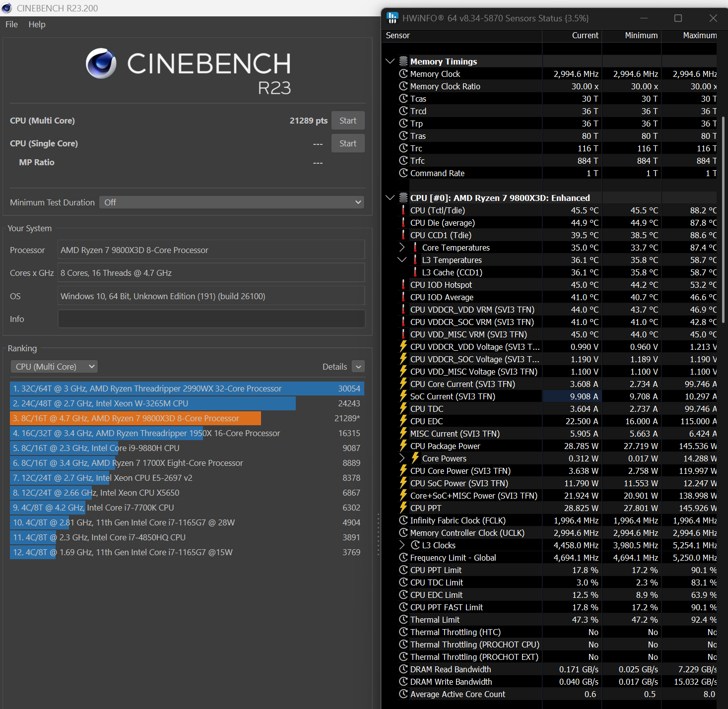The height and width of the screenshot is (709, 728).
Task: Select the Xeon E5-2697 v2 ranking entry
Action: tap(187, 478)
